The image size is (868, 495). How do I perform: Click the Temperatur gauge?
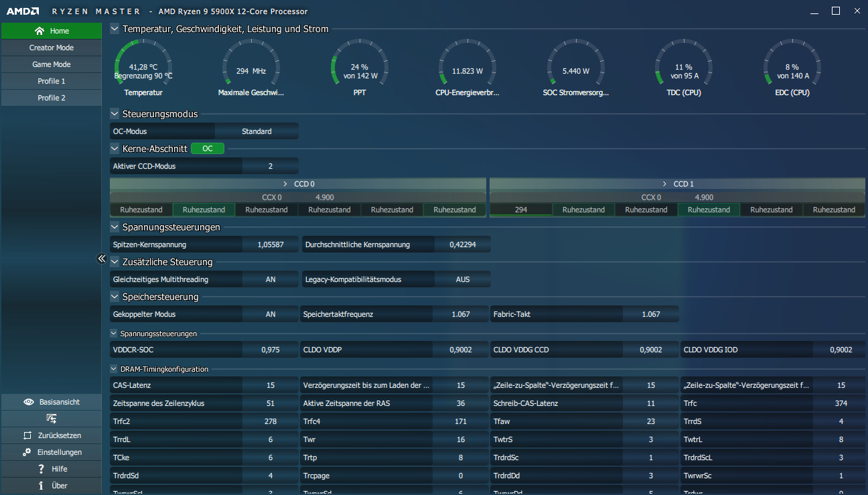pyautogui.click(x=143, y=68)
